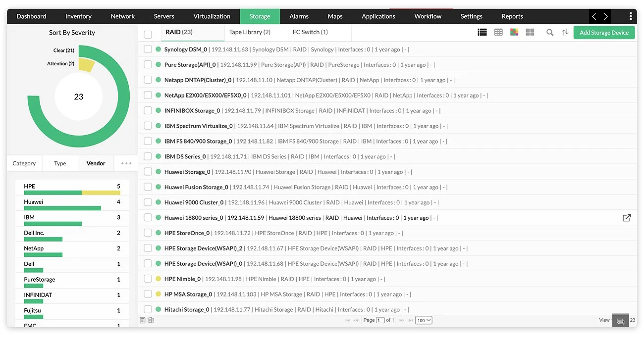
Task: Open HPE Storage Device(WSAPI)_2 device link
Action: point(204,248)
